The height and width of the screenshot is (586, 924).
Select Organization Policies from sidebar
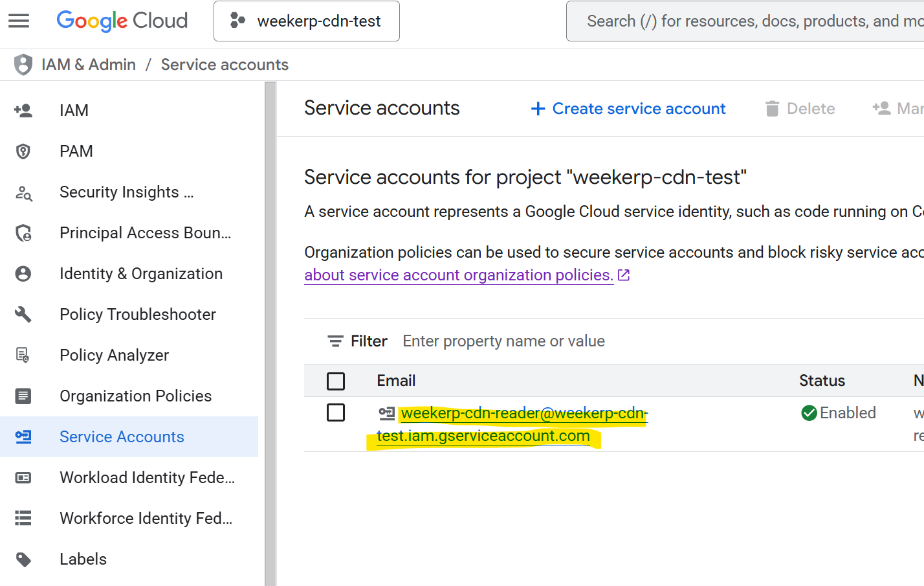135,396
